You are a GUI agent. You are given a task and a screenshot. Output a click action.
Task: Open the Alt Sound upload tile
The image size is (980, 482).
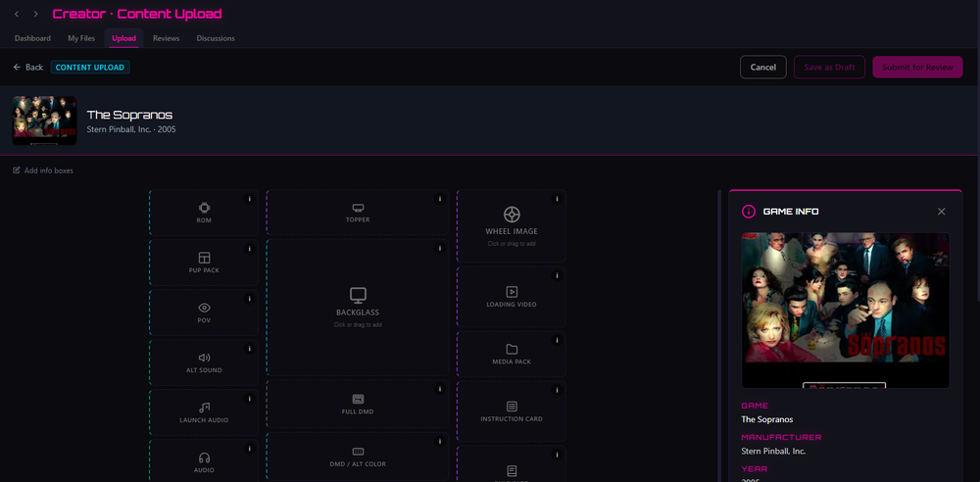click(x=204, y=362)
